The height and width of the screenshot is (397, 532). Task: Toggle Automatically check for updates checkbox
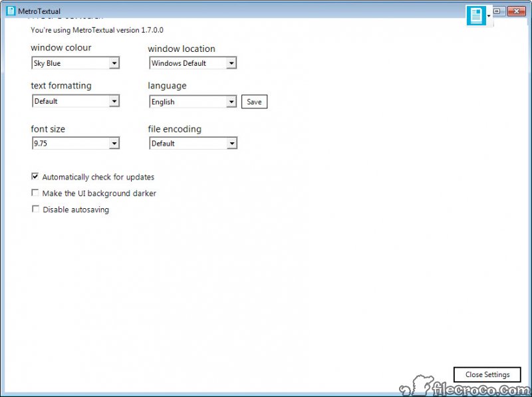point(35,177)
